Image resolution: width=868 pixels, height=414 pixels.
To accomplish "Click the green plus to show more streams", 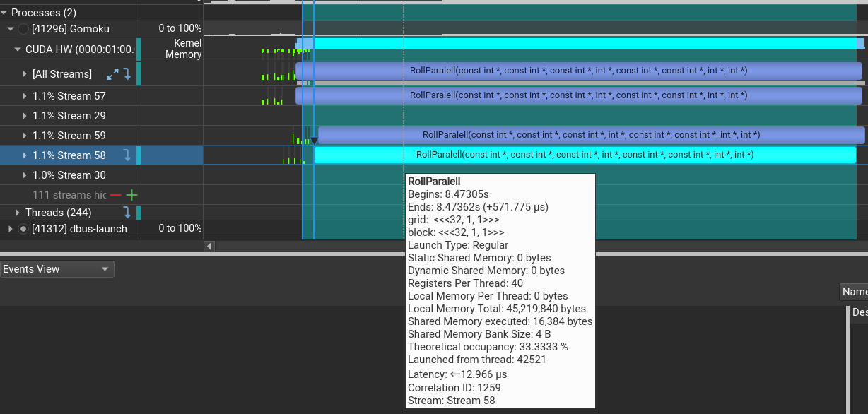I will pyautogui.click(x=131, y=195).
